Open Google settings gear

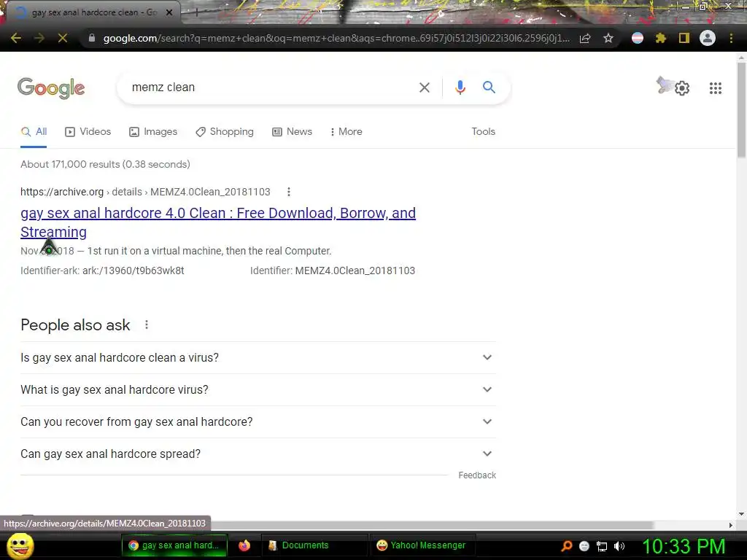(682, 88)
